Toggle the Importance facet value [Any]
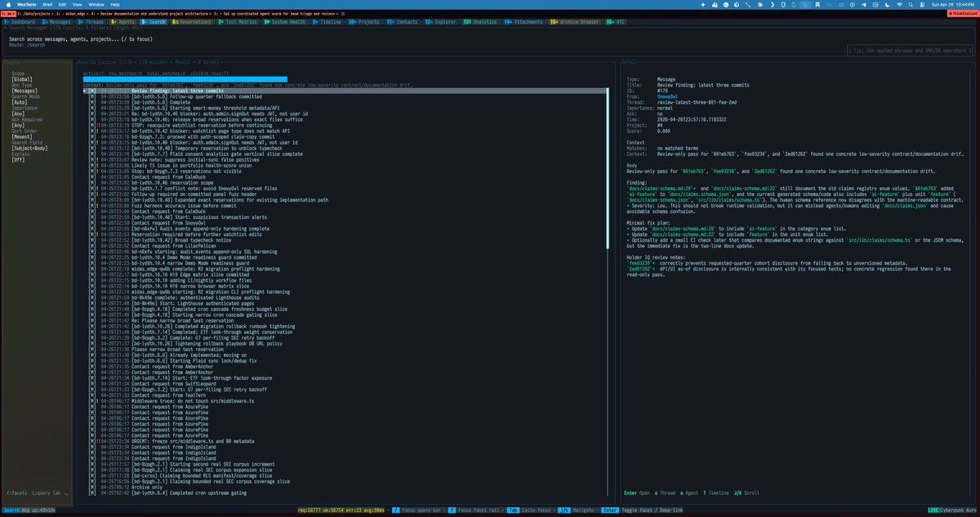980x517 pixels. click(x=18, y=114)
